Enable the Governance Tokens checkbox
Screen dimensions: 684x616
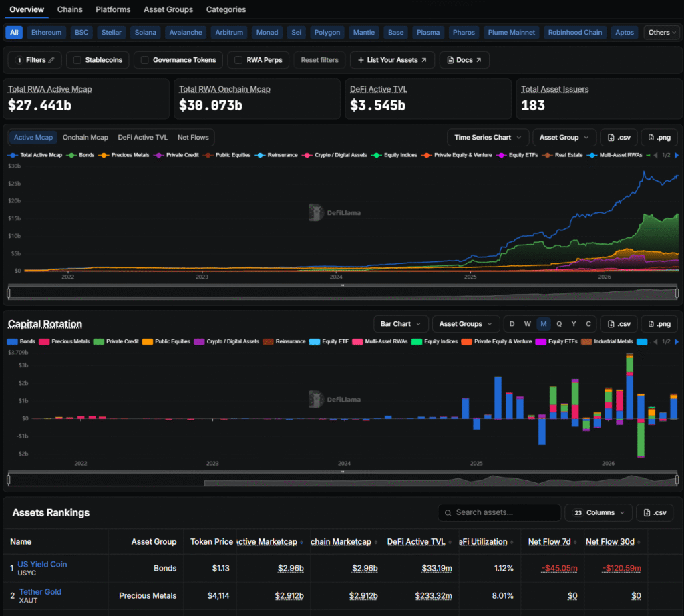145,60
